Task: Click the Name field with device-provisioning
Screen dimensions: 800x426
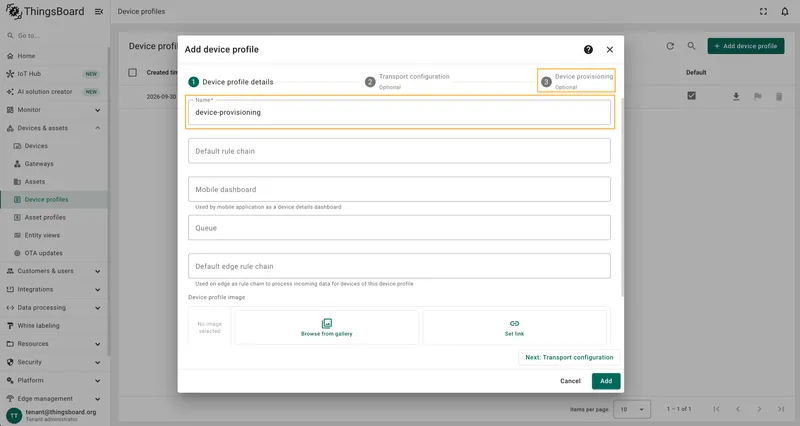Action: click(399, 112)
